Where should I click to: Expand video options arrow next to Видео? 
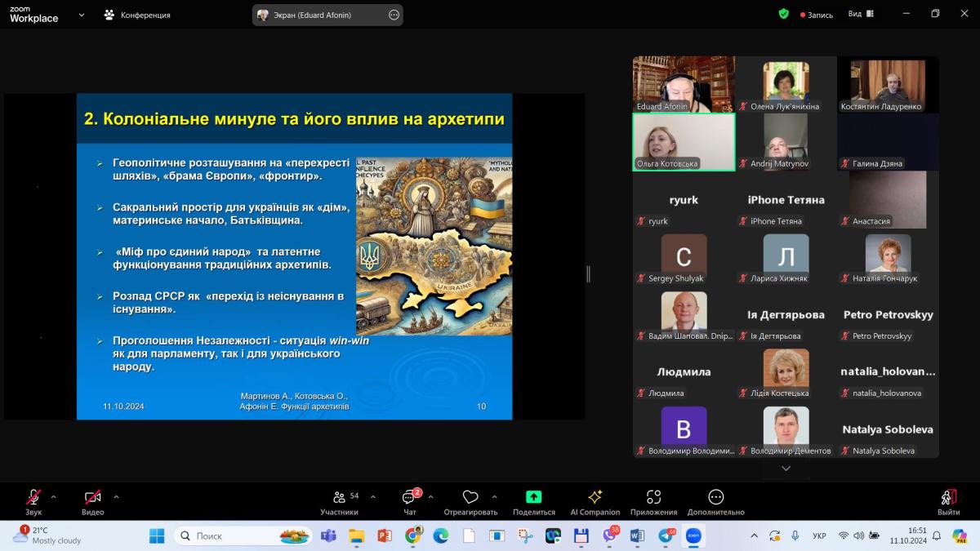116,496
